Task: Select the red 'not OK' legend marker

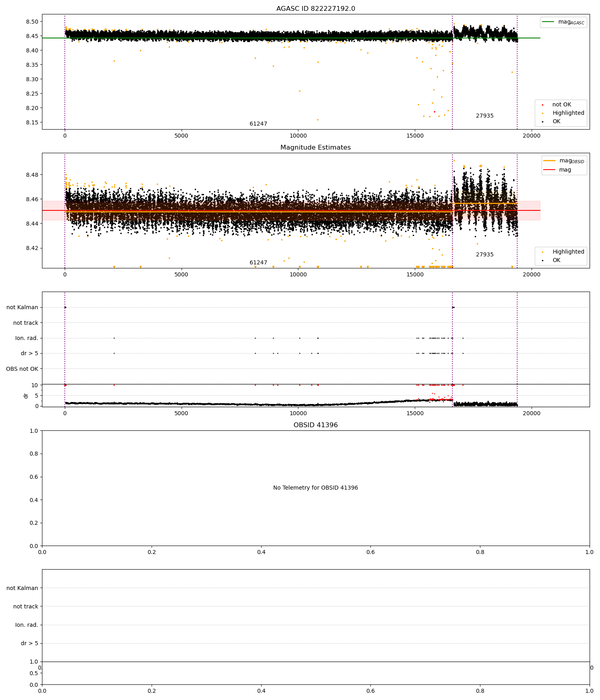Action: [542, 105]
